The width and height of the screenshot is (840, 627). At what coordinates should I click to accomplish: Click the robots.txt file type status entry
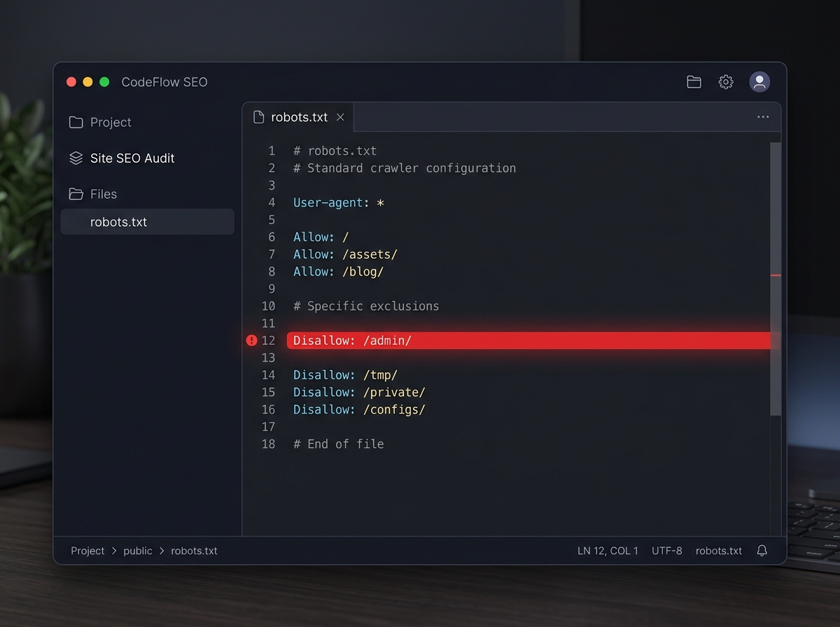pos(719,551)
